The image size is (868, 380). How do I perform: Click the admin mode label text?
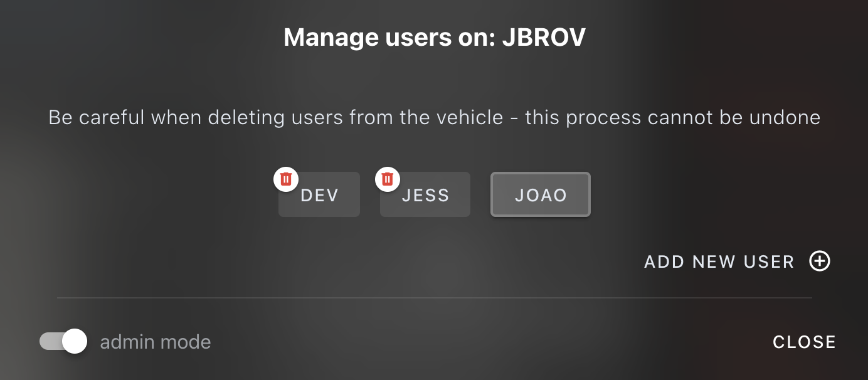(155, 342)
